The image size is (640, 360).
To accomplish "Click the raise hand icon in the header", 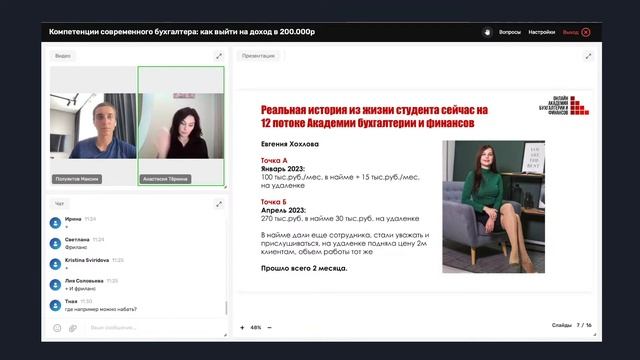I will (487, 32).
